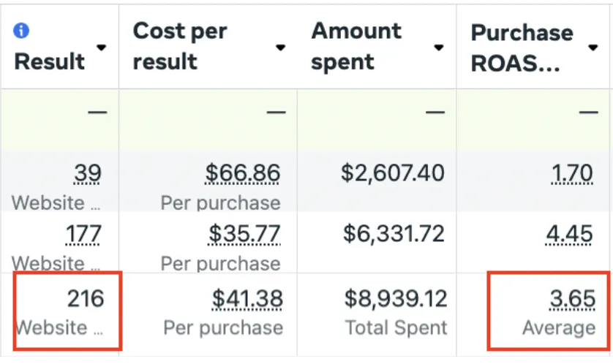Select the Purchase ROAS column header
Screen dimensions: 613x364
pos(522,48)
